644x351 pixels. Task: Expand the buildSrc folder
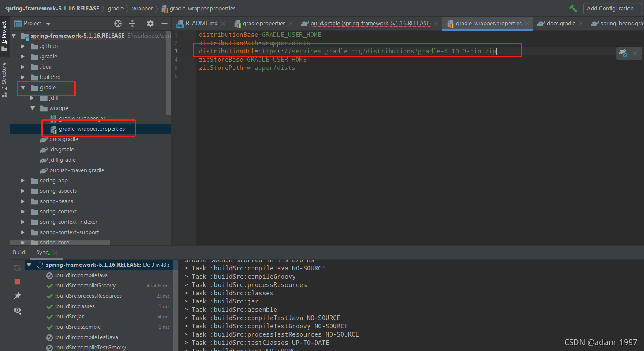pos(23,77)
